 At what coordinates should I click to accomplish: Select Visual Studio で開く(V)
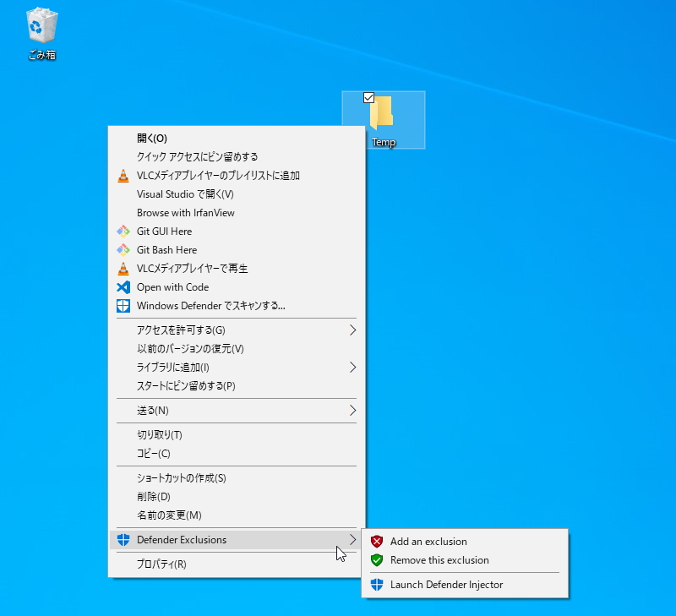237,194
